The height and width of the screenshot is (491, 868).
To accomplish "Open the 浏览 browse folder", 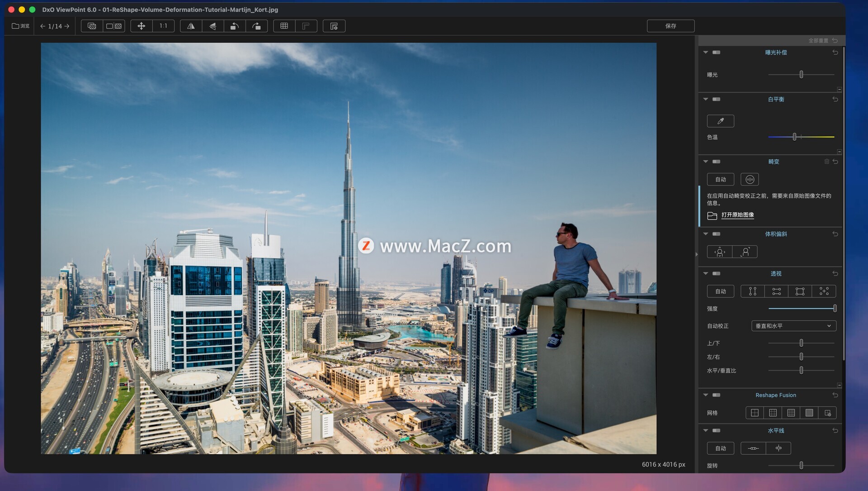I will pyautogui.click(x=20, y=26).
